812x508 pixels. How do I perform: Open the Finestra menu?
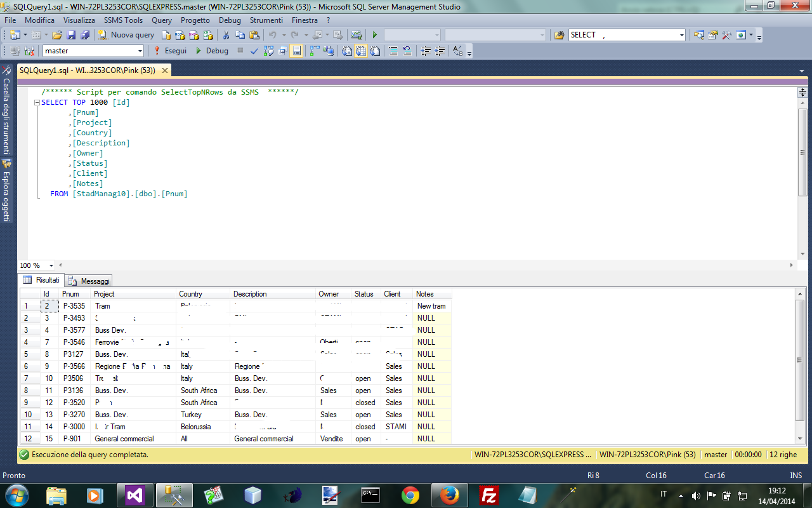(304, 20)
